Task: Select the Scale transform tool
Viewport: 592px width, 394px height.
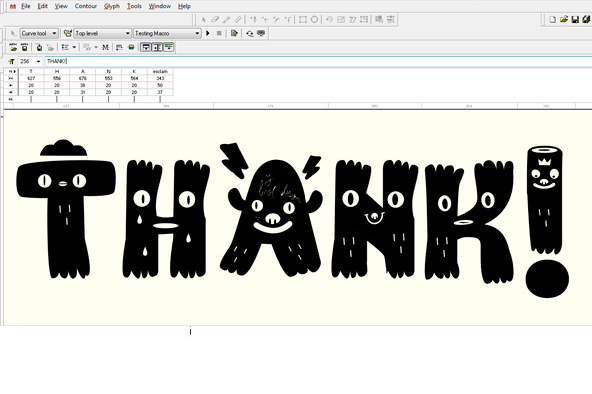Action: [341, 20]
